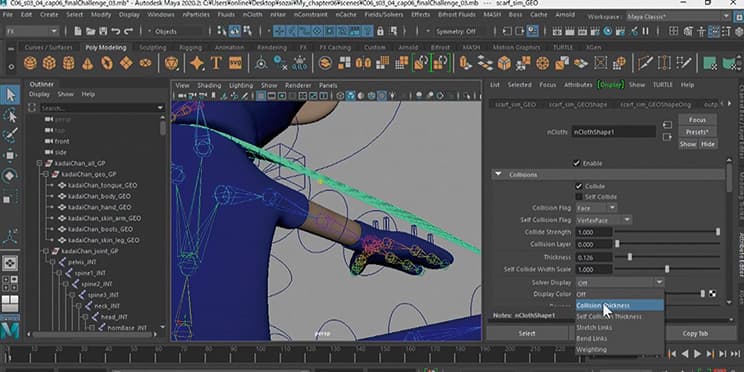Viewport: 744px width, 372px height.
Task: Select the arrow Select tool in toolbox
Action: click(x=10, y=95)
